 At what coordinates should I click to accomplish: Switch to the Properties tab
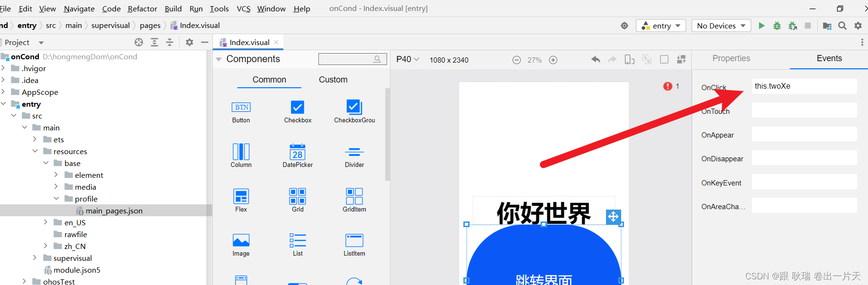[x=731, y=58]
